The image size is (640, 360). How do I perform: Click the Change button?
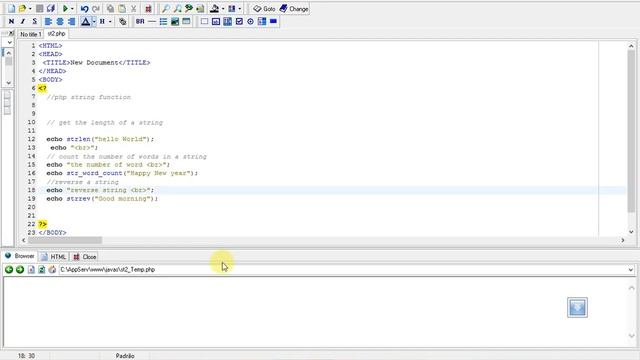coord(294,9)
